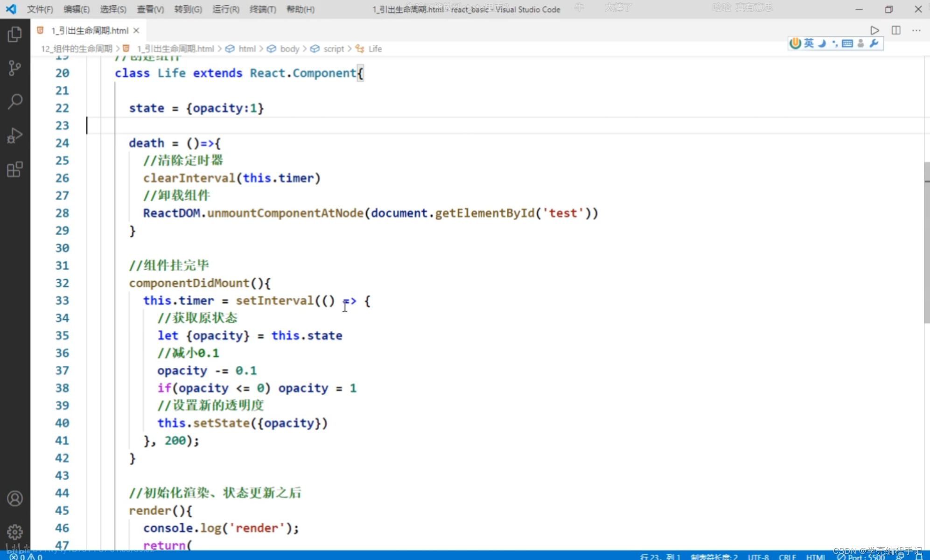930x560 pixels.
Task: Open the 运行(R) menu
Action: (x=226, y=9)
